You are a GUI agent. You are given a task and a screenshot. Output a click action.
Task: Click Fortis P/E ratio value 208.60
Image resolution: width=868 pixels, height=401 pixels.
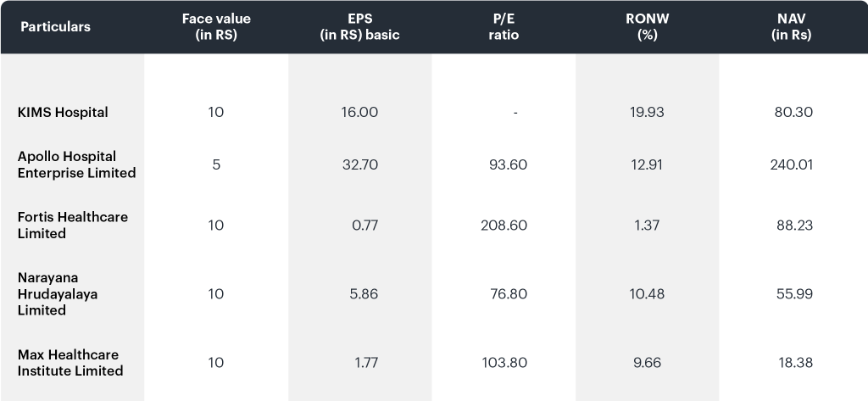504,226
